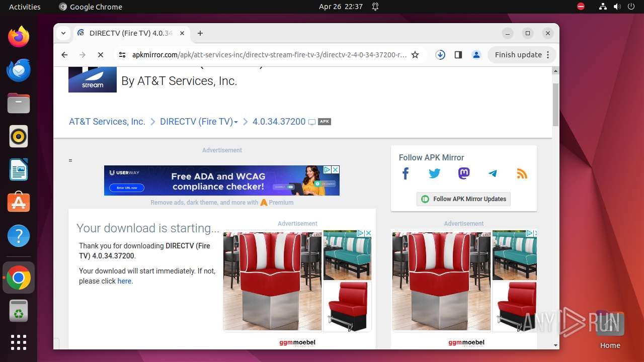Click Follow APK Mirror Updates button
Viewport: 644px width, 362px height.
(463, 199)
